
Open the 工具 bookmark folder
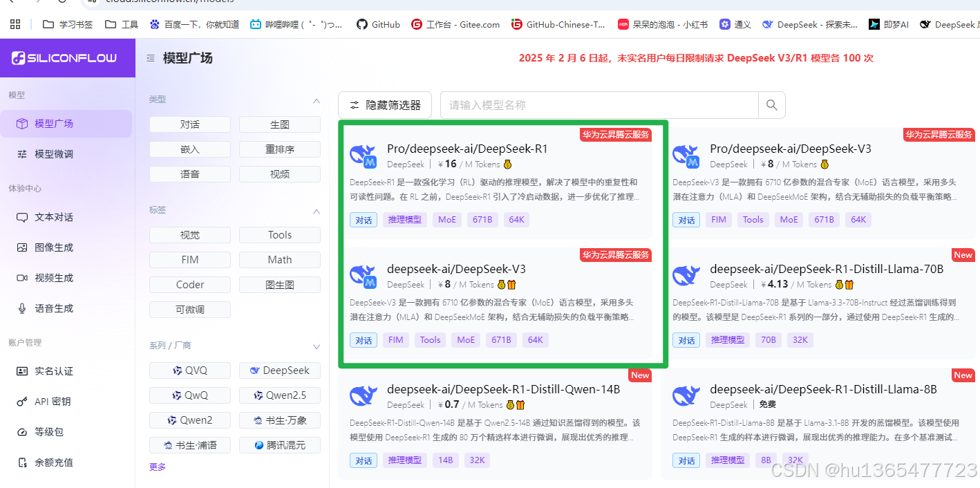pos(122,24)
